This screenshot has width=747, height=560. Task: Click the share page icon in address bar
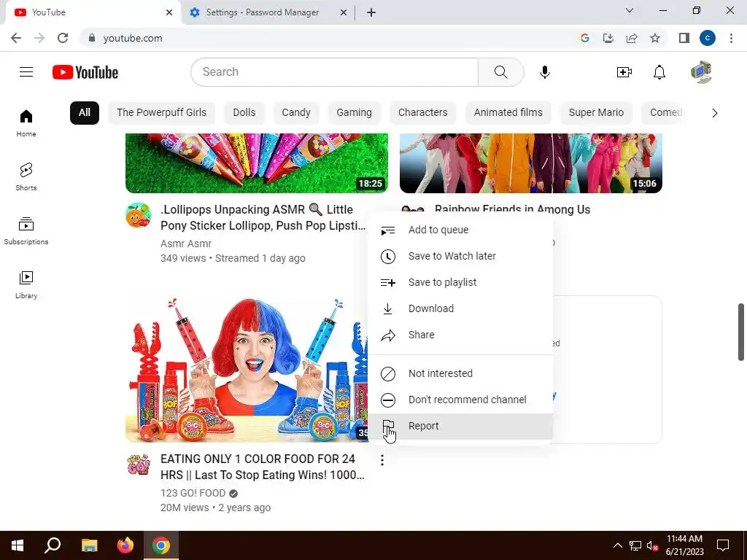pos(632,38)
